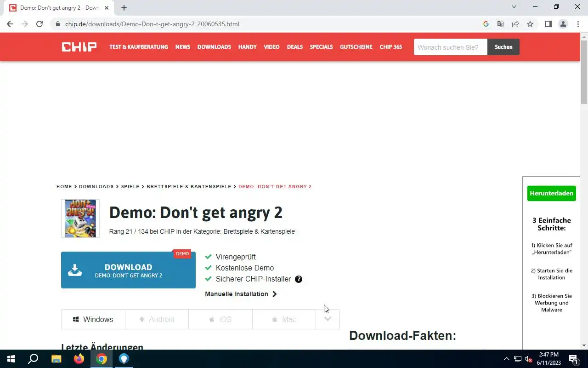Screen dimensions: 588x368
Task: Open the Specials section
Action: (x=321, y=47)
